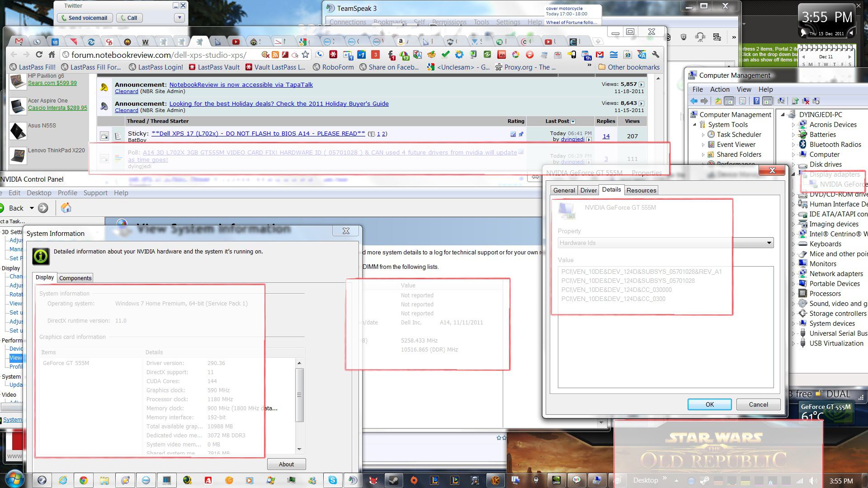Open the Wikipedia tab in Chrome
The height and width of the screenshot is (488, 868).
145,42
